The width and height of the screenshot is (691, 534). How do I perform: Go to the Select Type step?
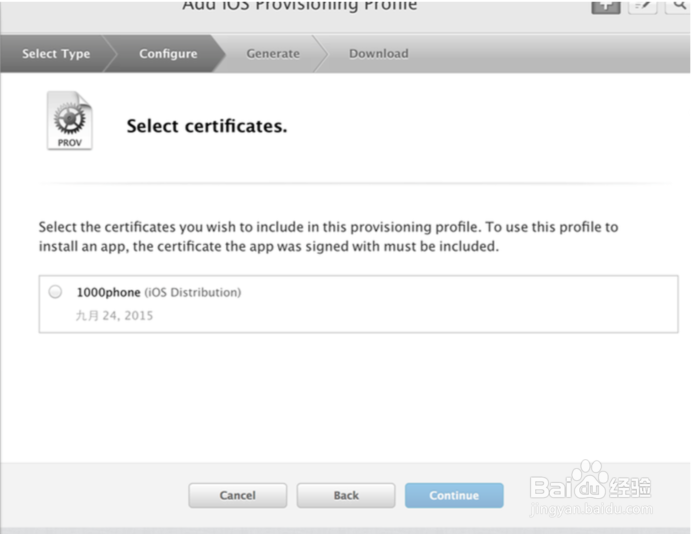click(56, 54)
